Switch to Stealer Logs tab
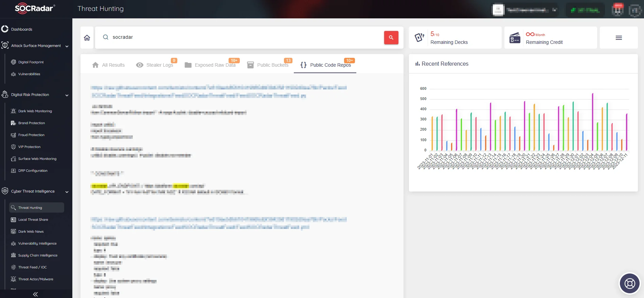This screenshot has height=298, width=644. coord(155,65)
